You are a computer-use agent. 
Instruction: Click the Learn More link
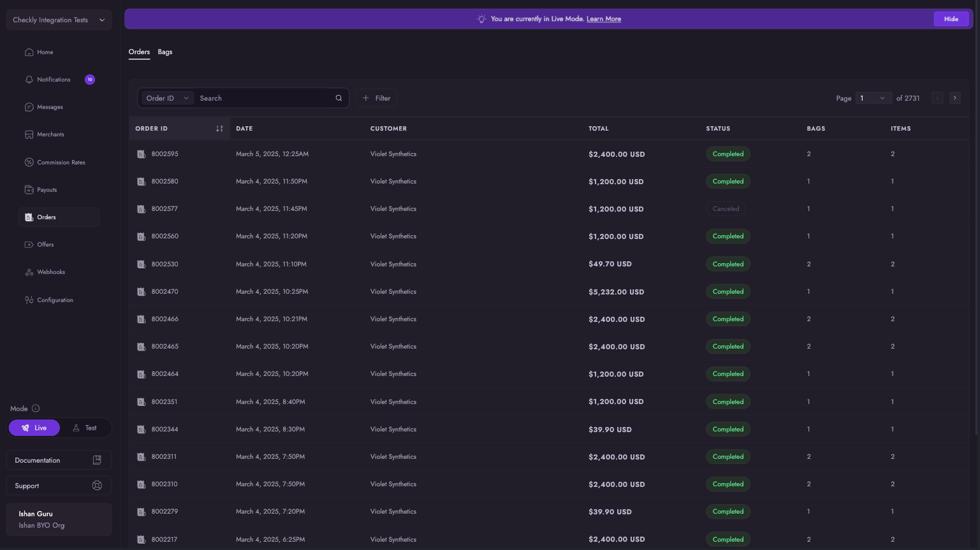[x=603, y=19]
